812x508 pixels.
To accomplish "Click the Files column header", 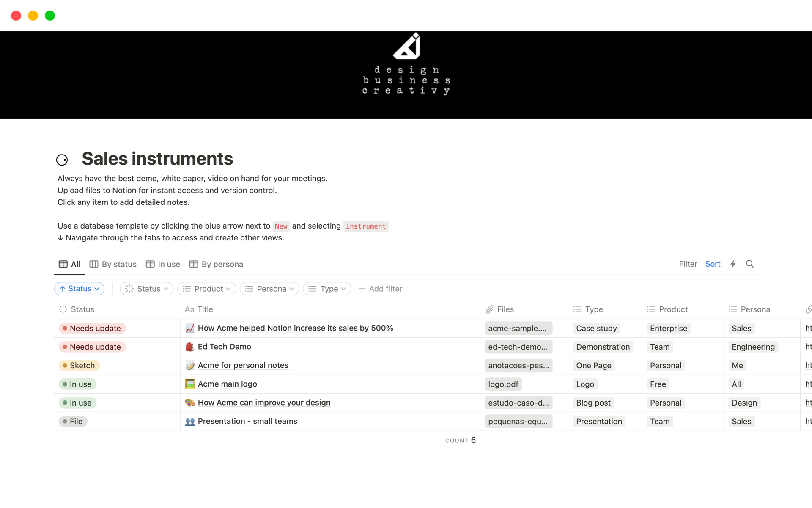I will (x=505, y=309).
